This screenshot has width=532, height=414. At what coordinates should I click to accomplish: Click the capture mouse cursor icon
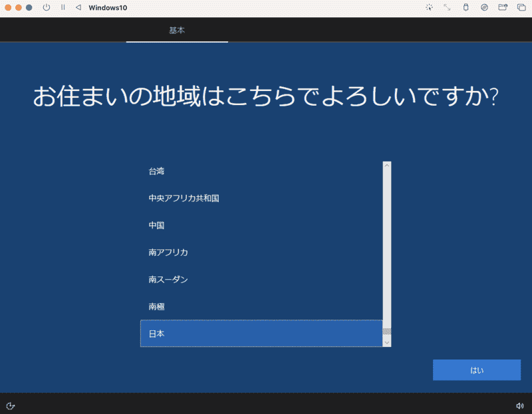[x=429, y=7]
